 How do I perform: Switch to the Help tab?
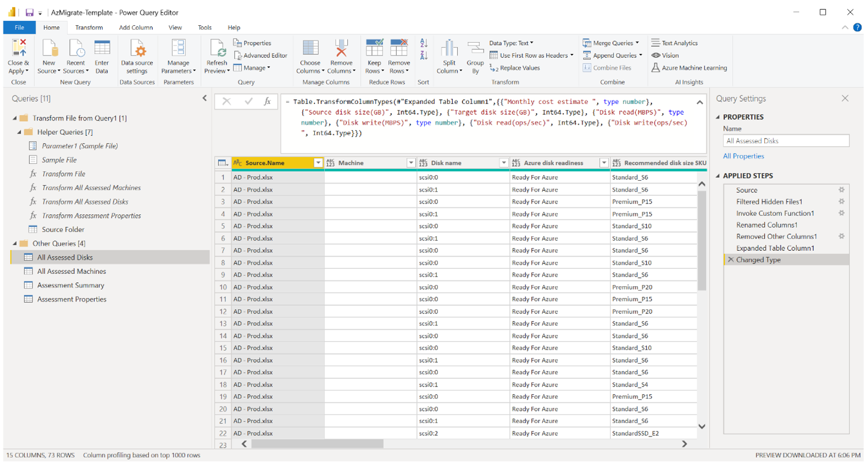click(x=234, y=27)
